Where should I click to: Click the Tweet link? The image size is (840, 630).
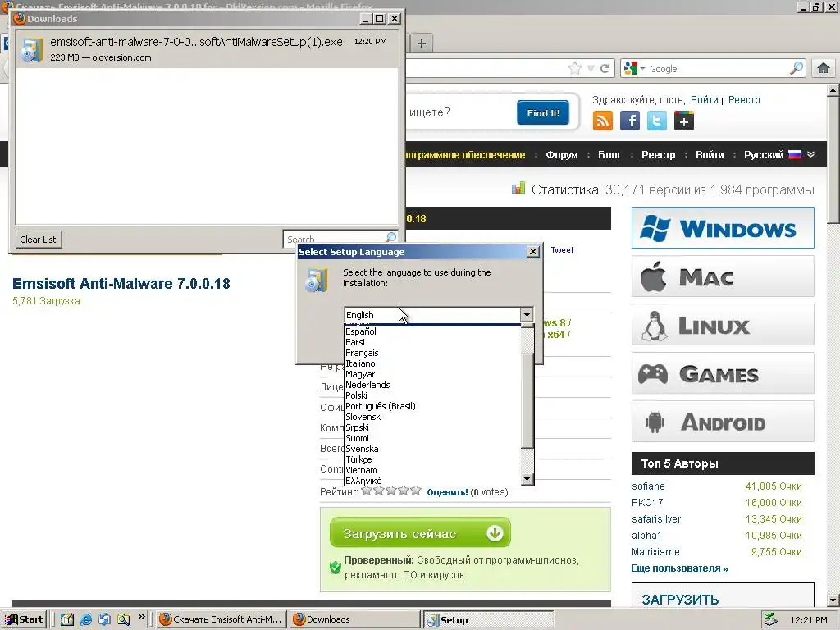pyautogui.click(x=562, y=249)
